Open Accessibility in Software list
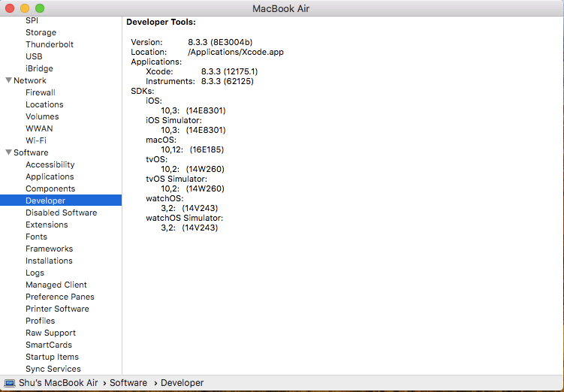This screenshot has height=392, width=564. coord(50,164)
